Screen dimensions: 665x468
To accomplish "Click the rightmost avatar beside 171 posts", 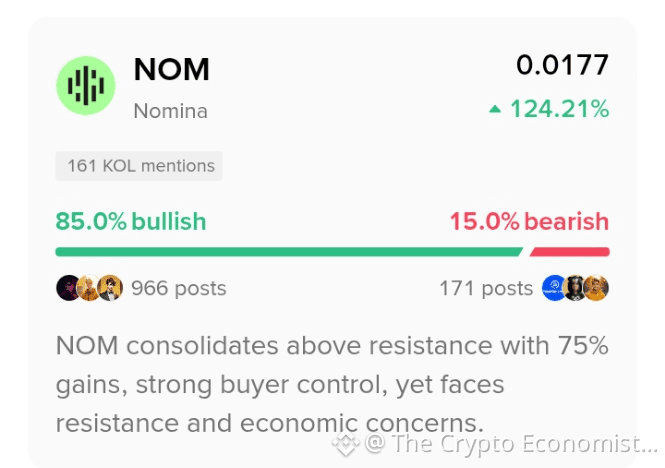I will coord(596,288).
